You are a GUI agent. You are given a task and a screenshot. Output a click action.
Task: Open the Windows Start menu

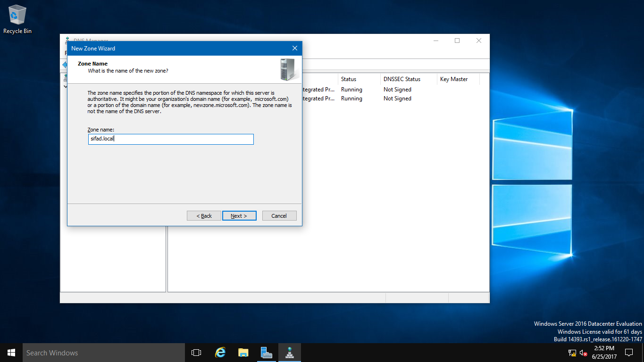point(11,353)
